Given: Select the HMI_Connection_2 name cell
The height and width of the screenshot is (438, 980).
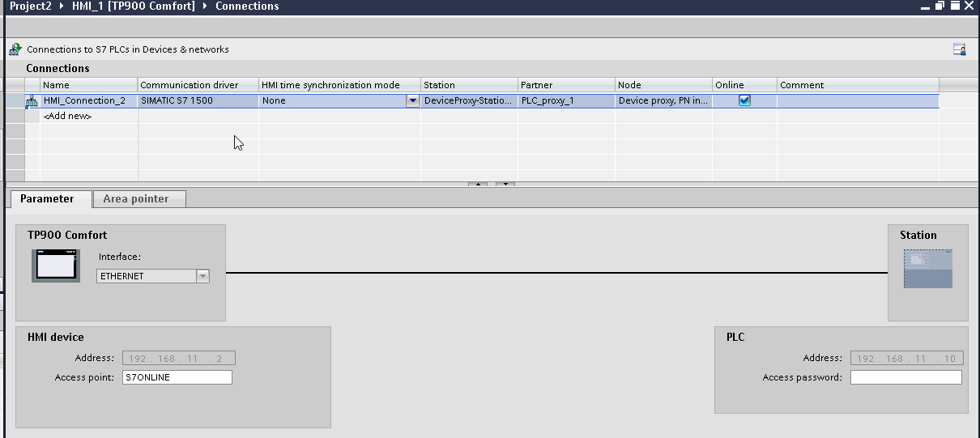Looking at the screenshot, I should pyautogui.click(x=89, y=101).
